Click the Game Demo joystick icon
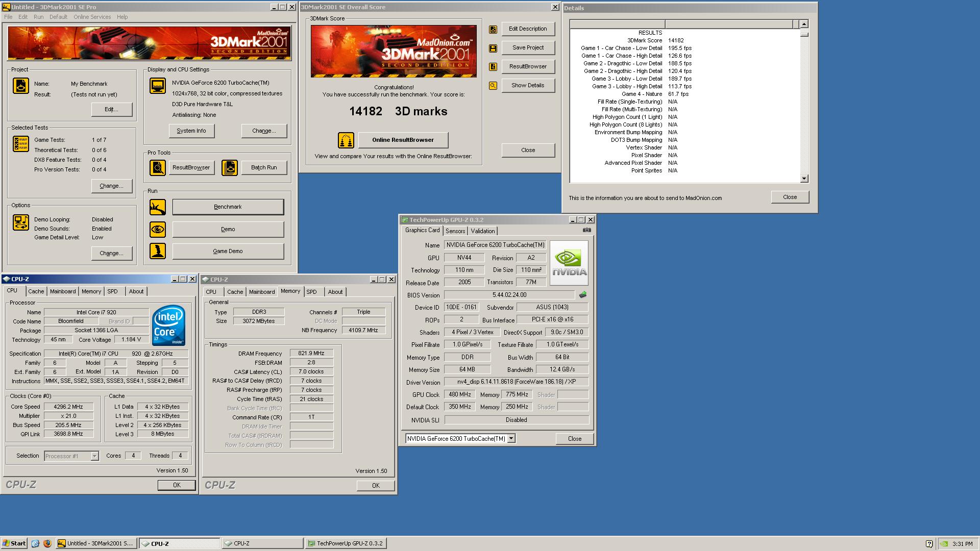 tap(158, 251)
